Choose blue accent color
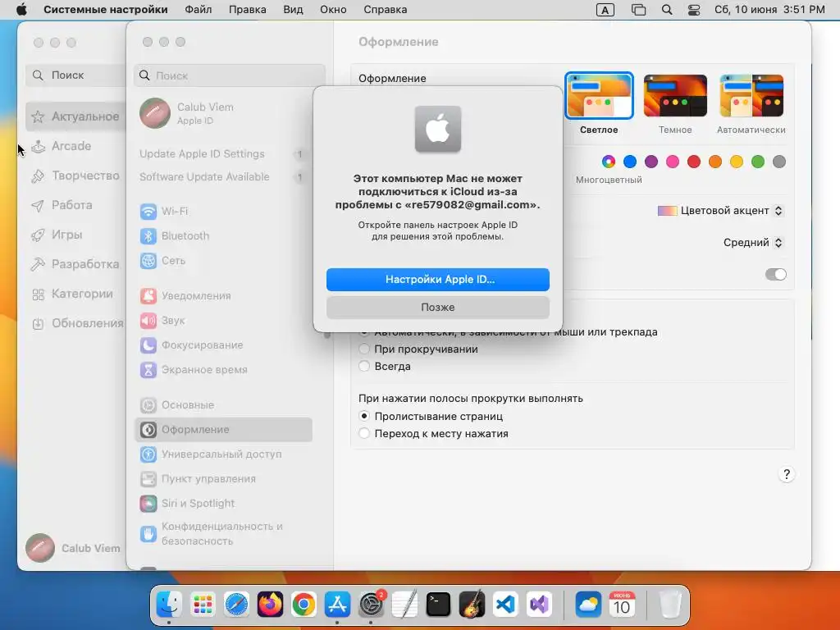Screen dimensions: 840x630 (630, 162)
